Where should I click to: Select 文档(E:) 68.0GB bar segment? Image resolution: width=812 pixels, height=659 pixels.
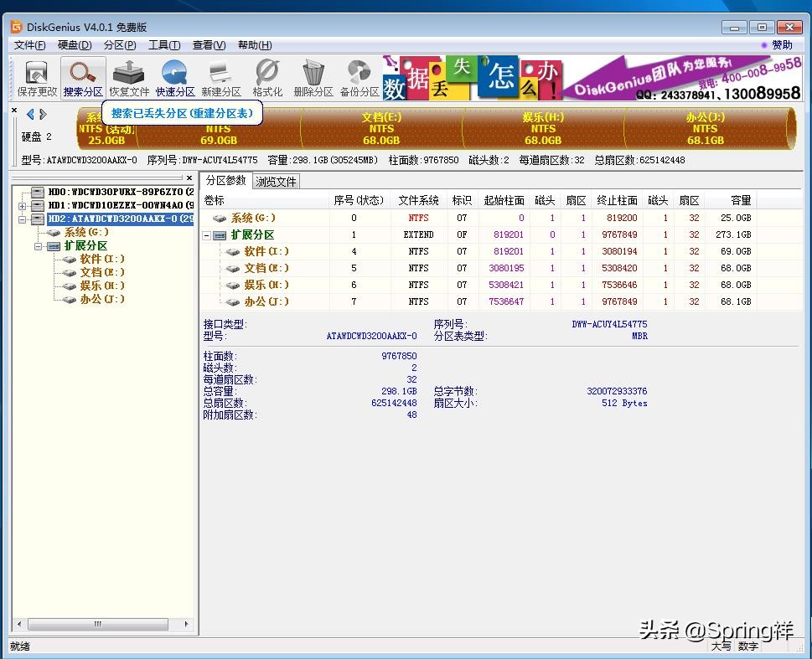(381, 128)
